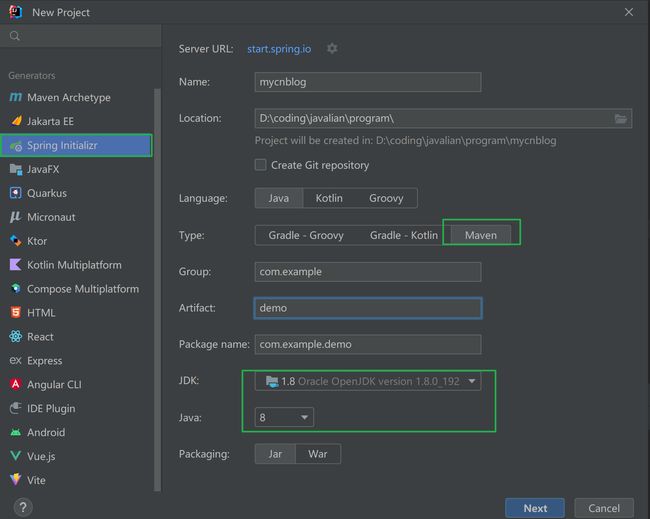
Task: Go to the Next step
Action: (535, 508)
